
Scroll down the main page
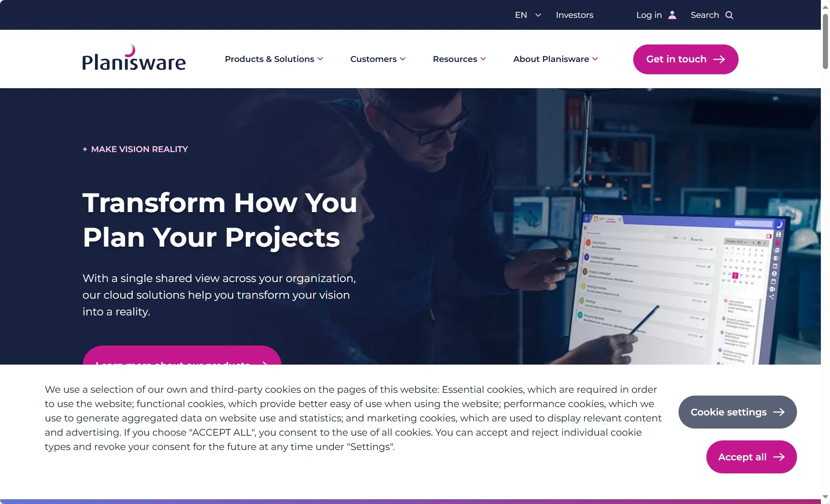[x=825, y=494]
